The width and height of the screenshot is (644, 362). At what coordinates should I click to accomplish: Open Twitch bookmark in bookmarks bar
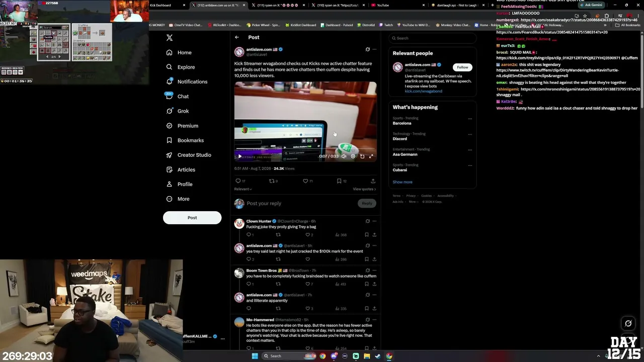tap(385, 25)
